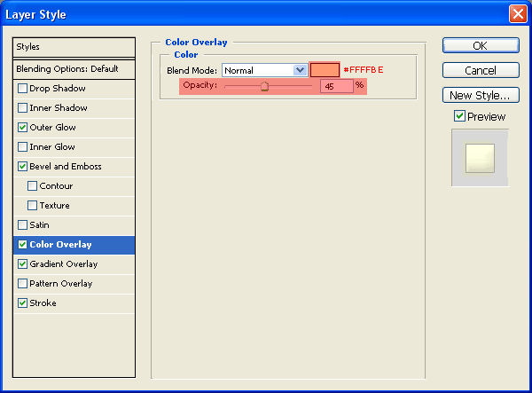Select Styles at top of list
This screenshot has height=393, width=532.
(x=74, y=46)
